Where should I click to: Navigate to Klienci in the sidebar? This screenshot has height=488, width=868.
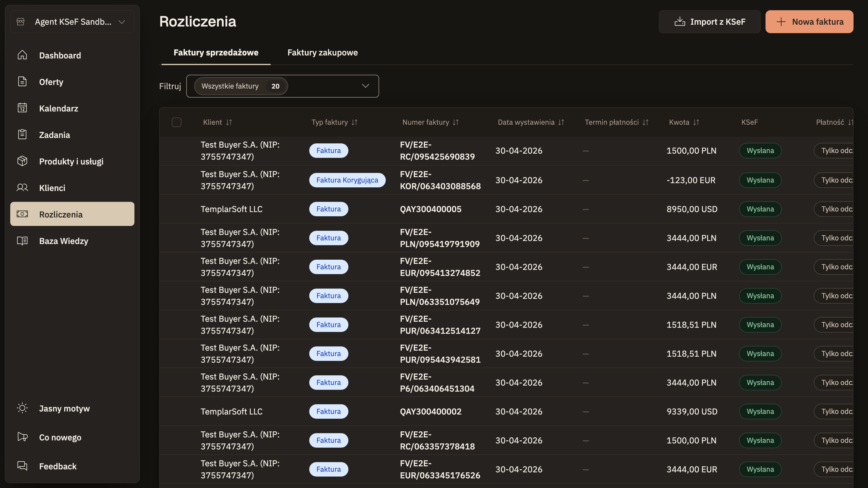pyautogui.click(x=72, y=188)
